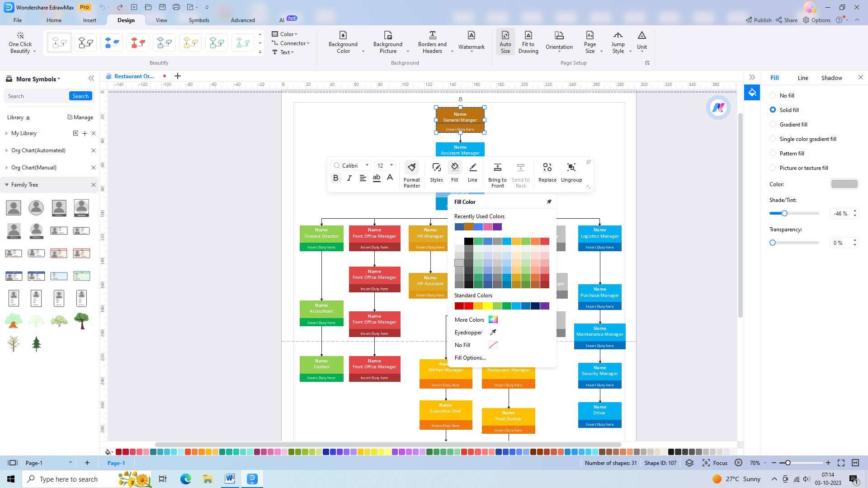Switch to the Shadow tab
The image size is (868, 488).
point(831,78)
